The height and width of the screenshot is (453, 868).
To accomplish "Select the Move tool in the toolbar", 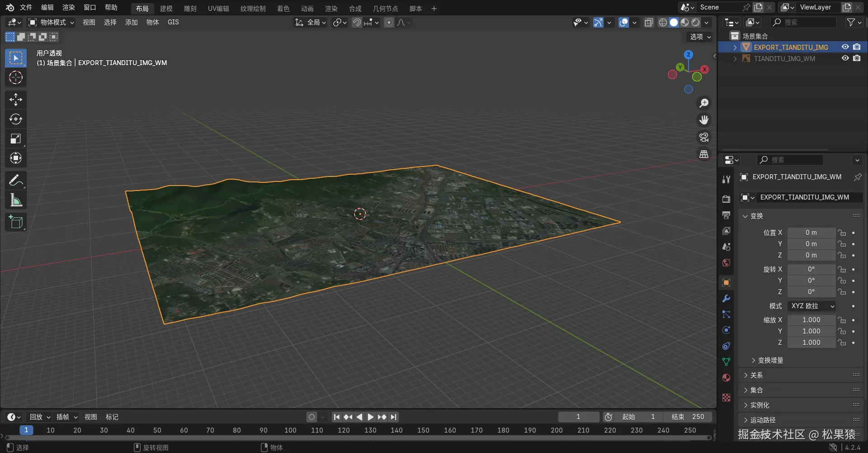I will tap(16, 100).
